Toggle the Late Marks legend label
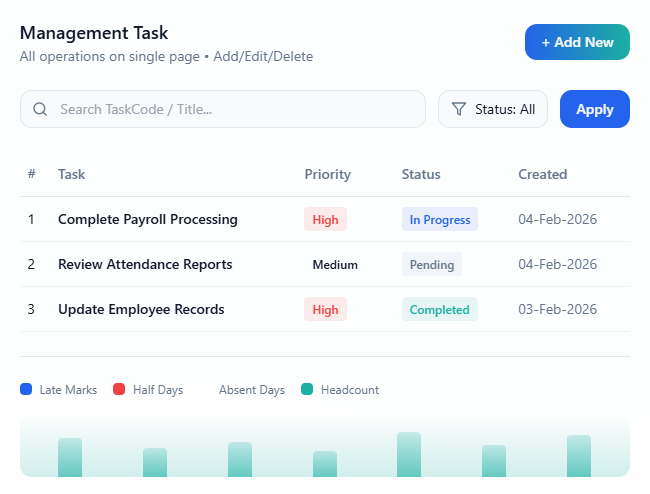The width and height of the screenshot is (650, 494). 68,390
